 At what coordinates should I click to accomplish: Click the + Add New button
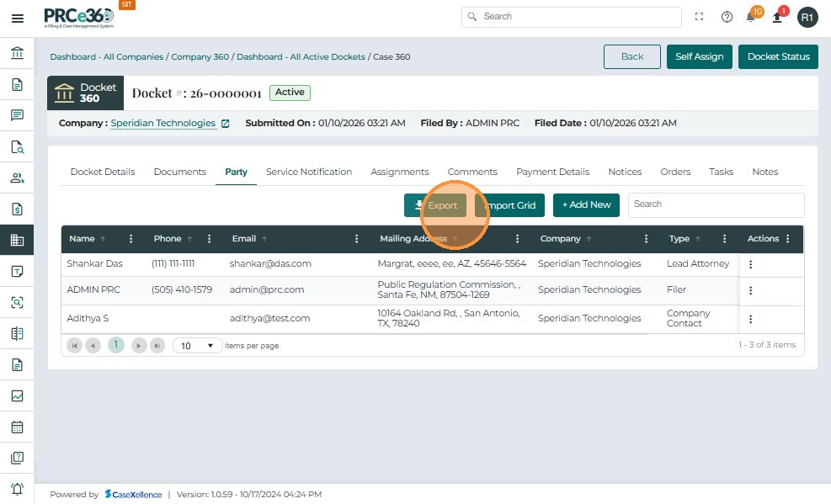coord(586,205)
